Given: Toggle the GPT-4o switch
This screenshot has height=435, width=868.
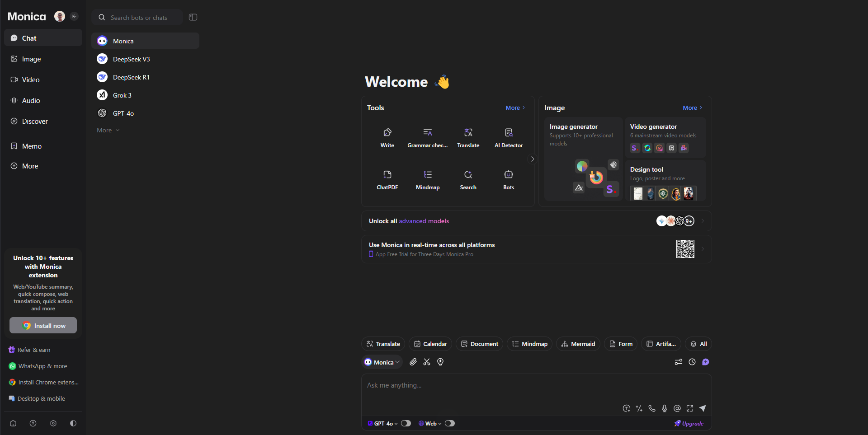Looking at the screenshot, I should click(x=406, y=423).
